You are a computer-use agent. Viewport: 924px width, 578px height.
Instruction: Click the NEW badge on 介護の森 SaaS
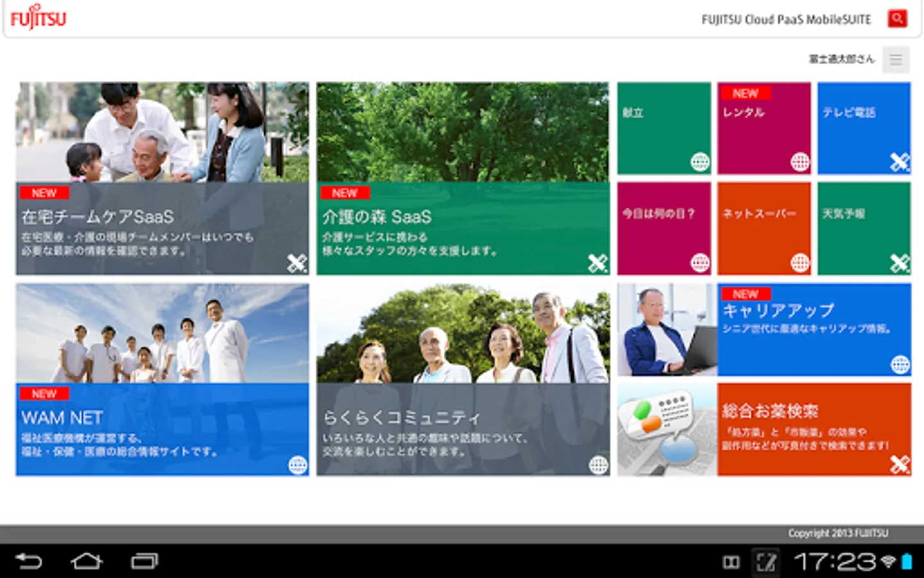pyautogui.click(x=345, y=193)
